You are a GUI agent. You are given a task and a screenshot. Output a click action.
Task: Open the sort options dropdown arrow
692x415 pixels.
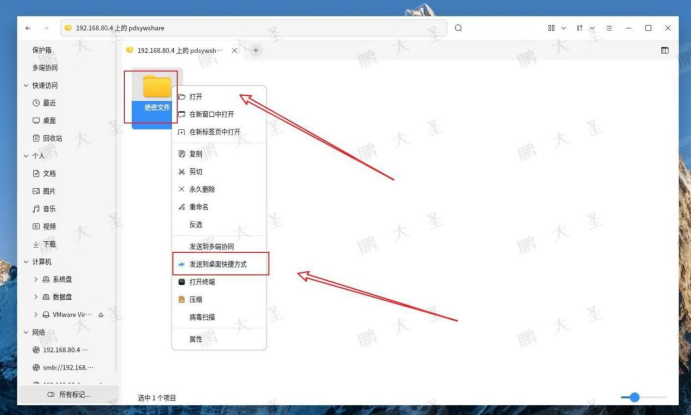(592, 28)
